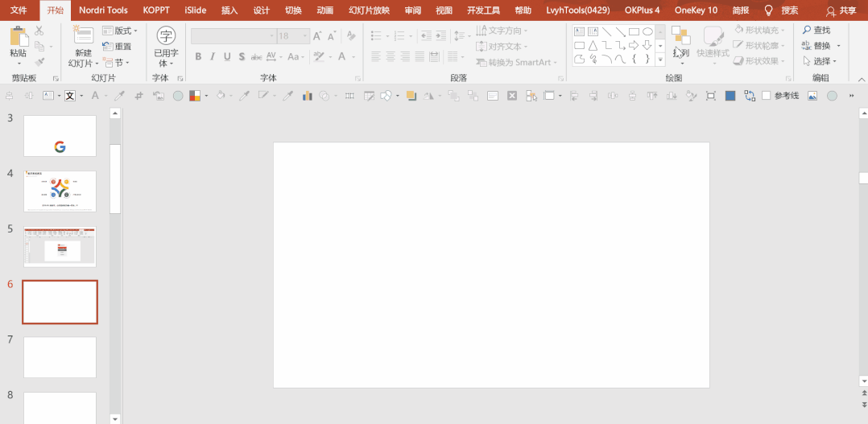Open the font size combo box
This screenshot has width=868, height=424.
[293, 36]
